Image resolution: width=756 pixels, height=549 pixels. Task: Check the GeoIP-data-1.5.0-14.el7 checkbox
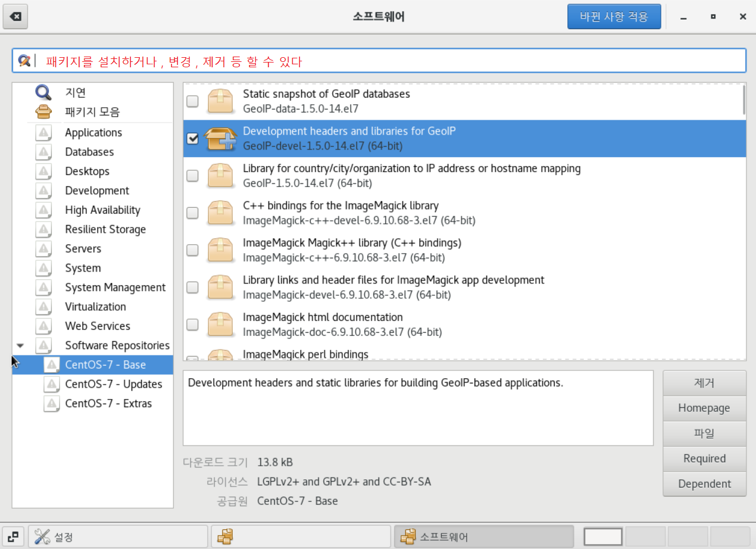[x=192, y=101]
